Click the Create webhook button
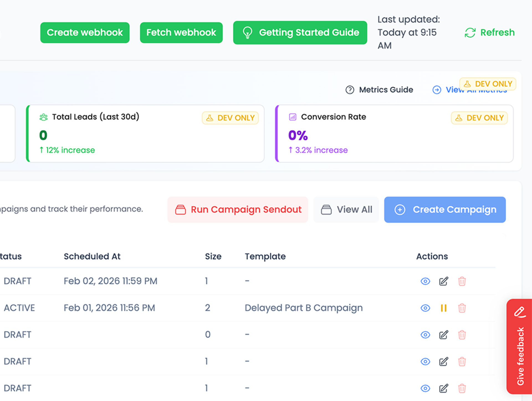532x401 pixels. point(85,33)
